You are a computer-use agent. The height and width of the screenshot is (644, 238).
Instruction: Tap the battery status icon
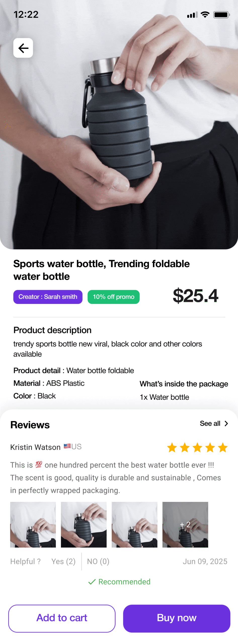coord(221,15)
